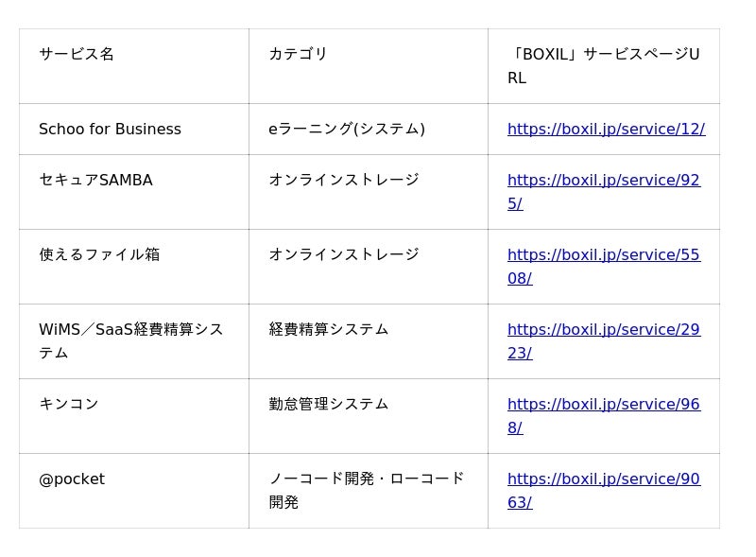Click オンラインストレージ category beside セキュアSAMBA
The height and width of the screenshot is (557, 756).
(343, 181)
